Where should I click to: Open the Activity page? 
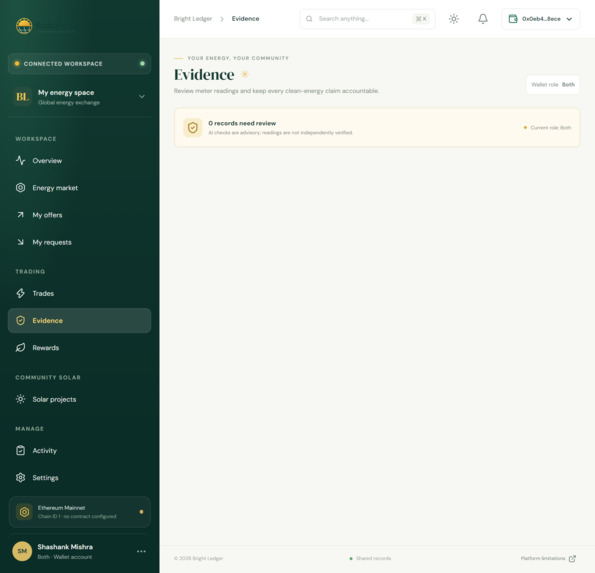[x=79, y=450]
